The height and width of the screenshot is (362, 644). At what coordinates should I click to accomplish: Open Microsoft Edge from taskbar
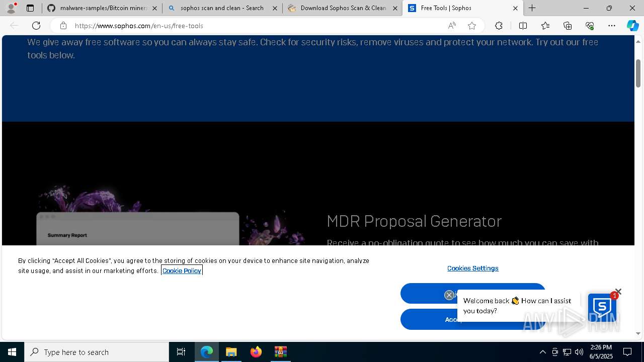(207, 352)
